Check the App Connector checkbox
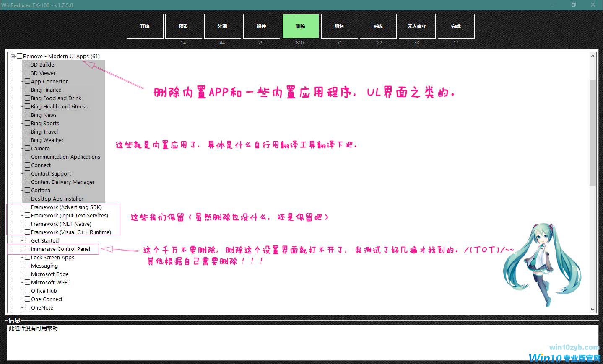The image size is (603, 364). click(28, 81)
